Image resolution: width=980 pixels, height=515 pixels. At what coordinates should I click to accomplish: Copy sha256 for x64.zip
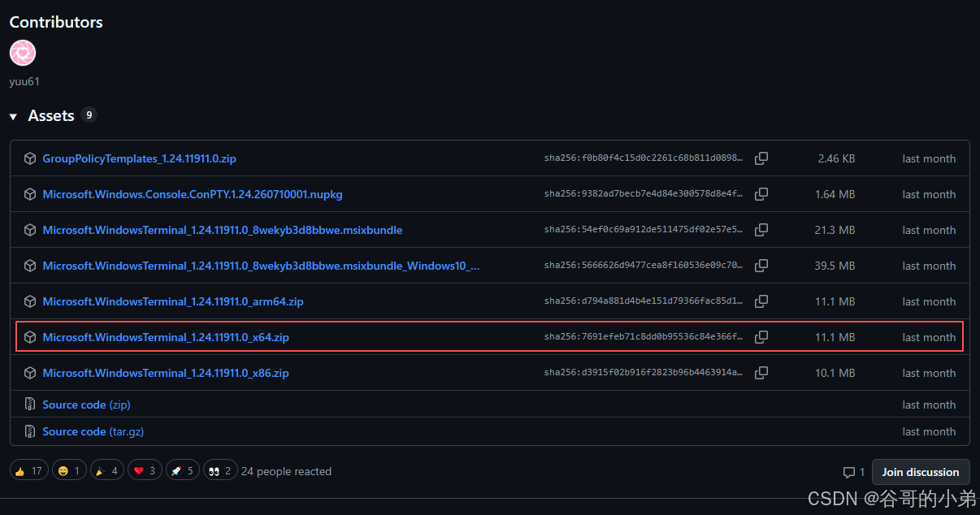coord(761,337)
